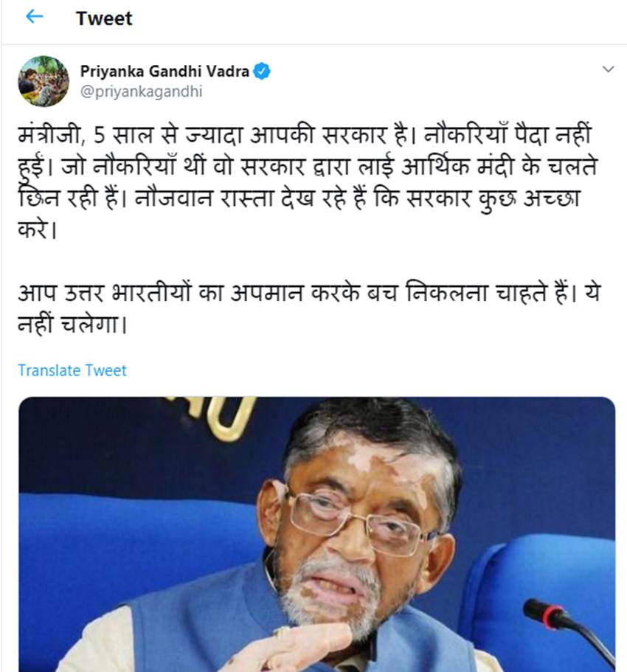
Task: Select the tweet line starting छिन रही हैं
Action: click(299, 198)
